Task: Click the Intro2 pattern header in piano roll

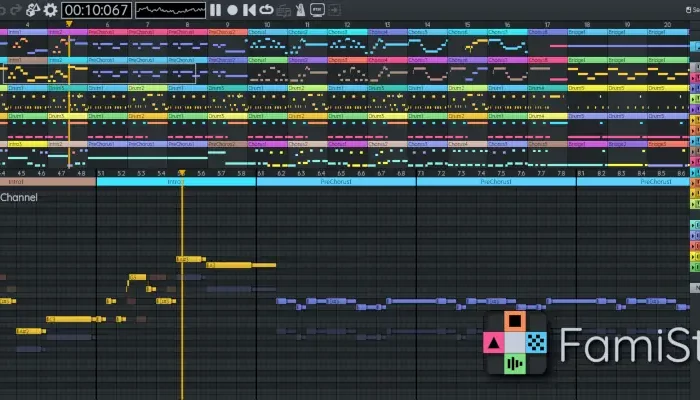Action: pos(176,182)
